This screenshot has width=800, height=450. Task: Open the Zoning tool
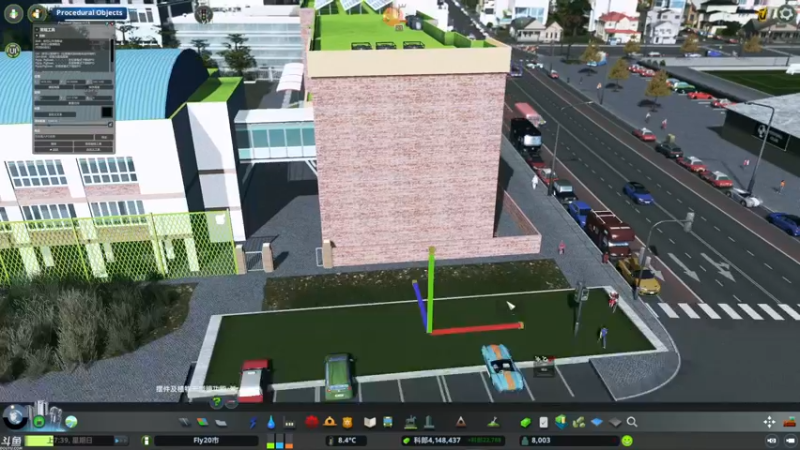point(203,422)
